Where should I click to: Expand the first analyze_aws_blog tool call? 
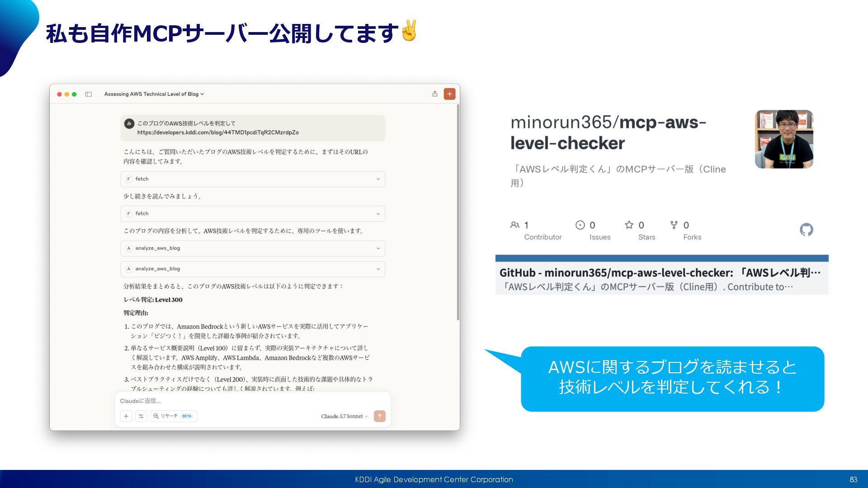click(x=253, y=249)
